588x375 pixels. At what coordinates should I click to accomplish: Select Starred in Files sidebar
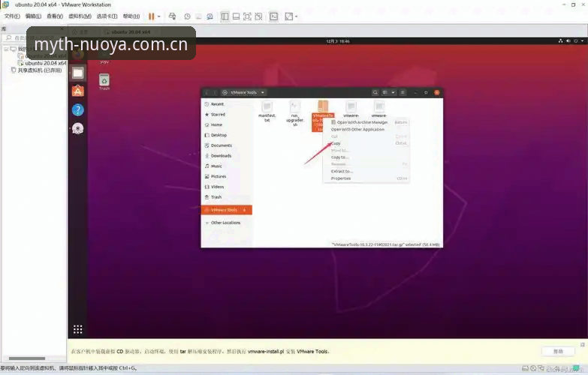227,114
